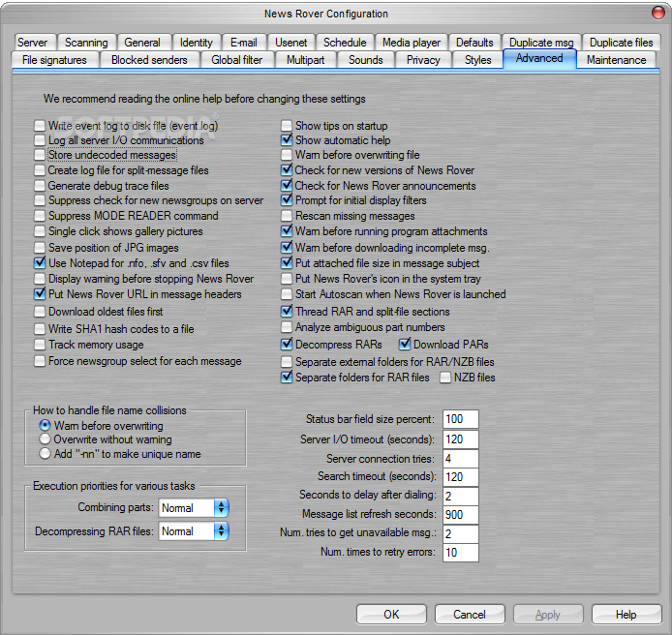Open the Duplicate msg tab
Image resolution: width=672 pixels, height=635 pixels.
point(541,43)
